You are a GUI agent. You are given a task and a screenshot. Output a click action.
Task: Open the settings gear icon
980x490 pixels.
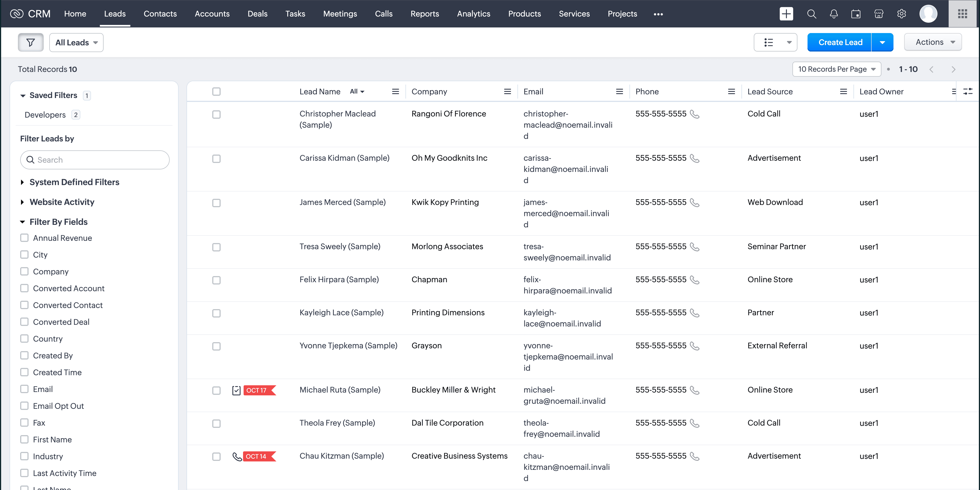click(x=901, y=14)
